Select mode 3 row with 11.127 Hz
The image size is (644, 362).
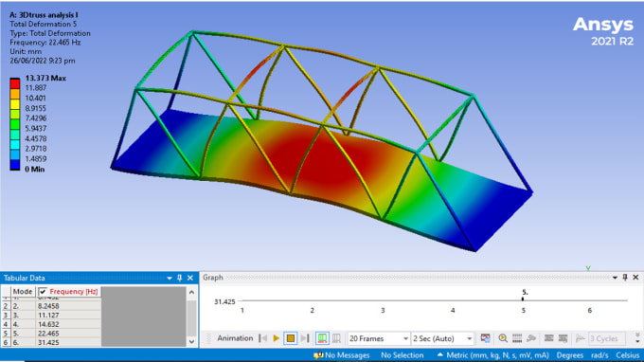[51, 316]
